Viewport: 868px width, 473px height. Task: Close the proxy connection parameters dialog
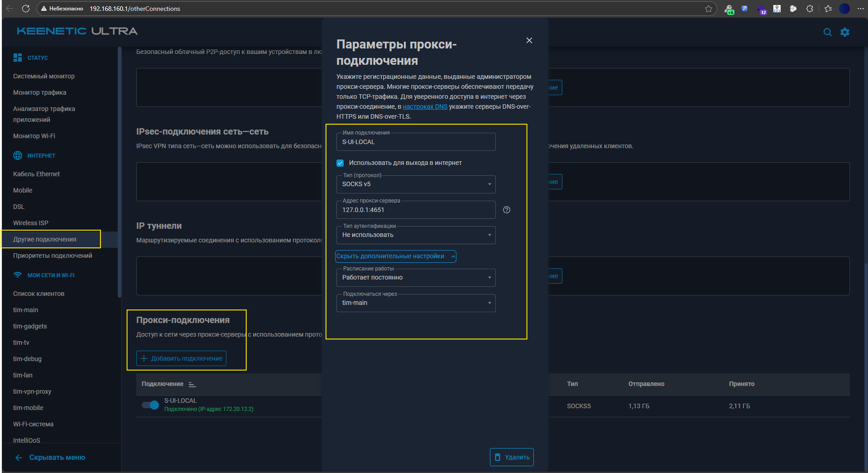coord(529,40)
